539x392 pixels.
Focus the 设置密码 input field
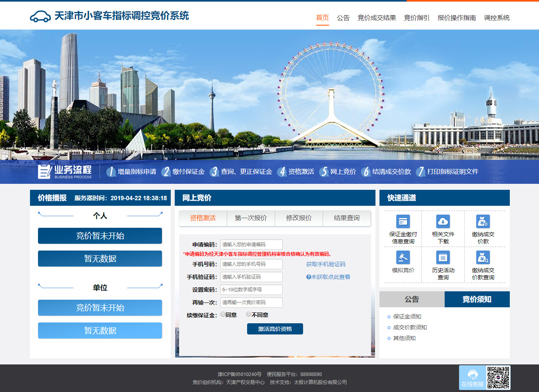click(x=252, y=290)
